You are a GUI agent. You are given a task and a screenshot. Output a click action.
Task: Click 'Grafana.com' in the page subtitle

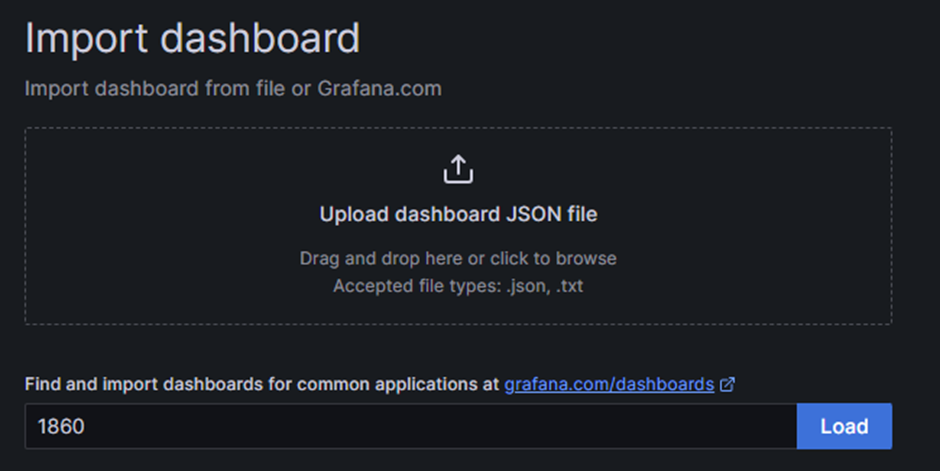coord(379,88)
